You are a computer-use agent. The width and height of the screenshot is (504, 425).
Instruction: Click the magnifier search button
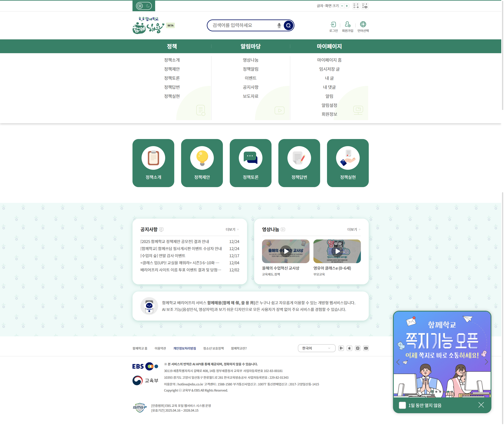(288, 25)
